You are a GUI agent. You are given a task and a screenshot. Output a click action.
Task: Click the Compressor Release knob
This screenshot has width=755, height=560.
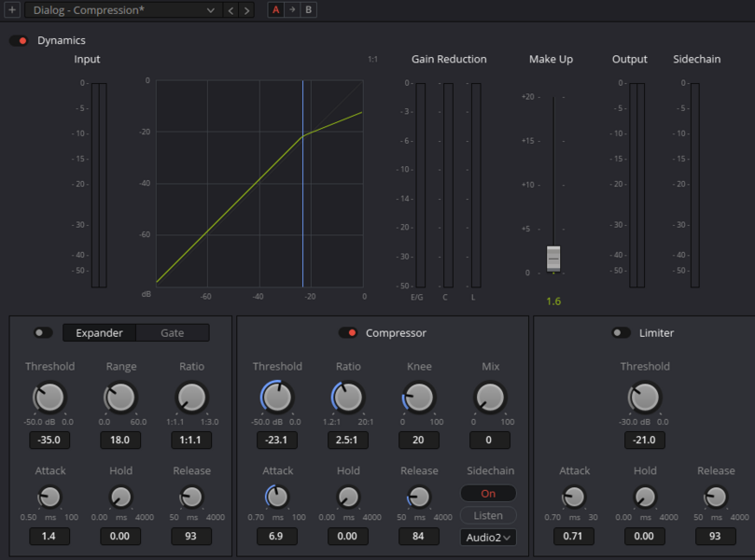pos(418,497)
